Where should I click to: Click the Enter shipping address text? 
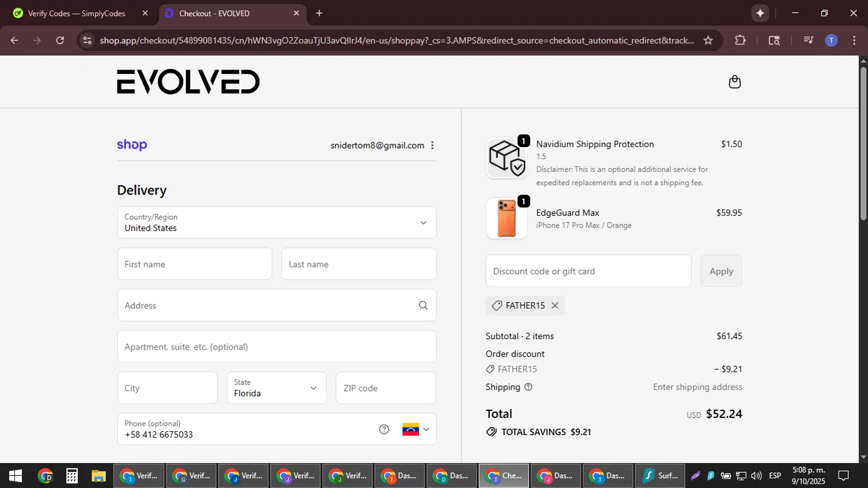[x=697, y=387]
